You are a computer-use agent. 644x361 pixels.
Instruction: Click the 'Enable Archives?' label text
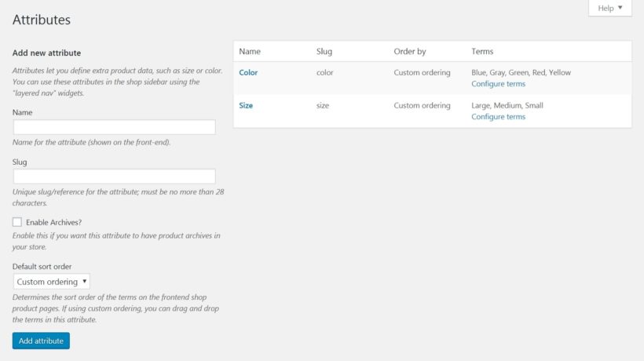pos(54,222)
